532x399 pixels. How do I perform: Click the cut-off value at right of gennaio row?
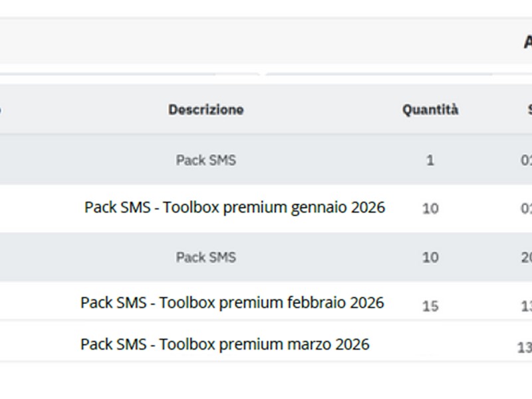pos(526,209)
